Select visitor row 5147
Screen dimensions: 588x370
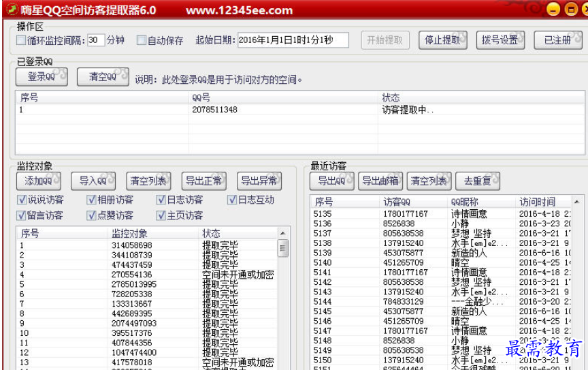[x=441, y=331]
